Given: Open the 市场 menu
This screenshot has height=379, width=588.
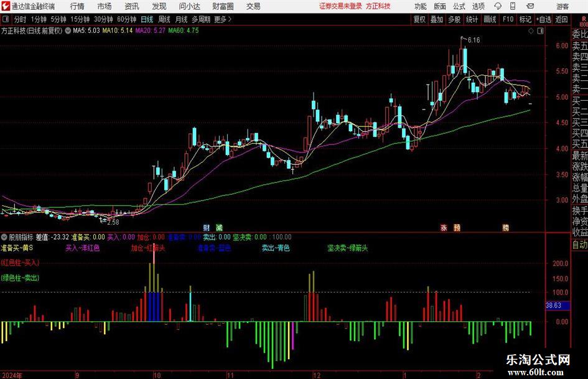Looking at the screenshot, I should coord(105,6).
